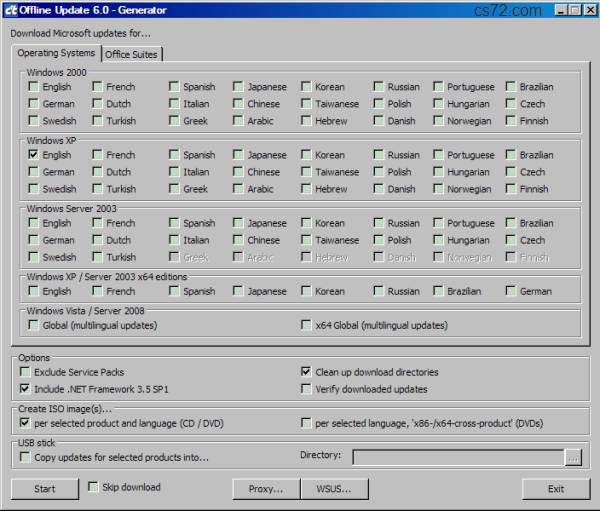Tick French under Windows XP
The image size is (600, 511).
pyautogui.click(x=98, y=155)
